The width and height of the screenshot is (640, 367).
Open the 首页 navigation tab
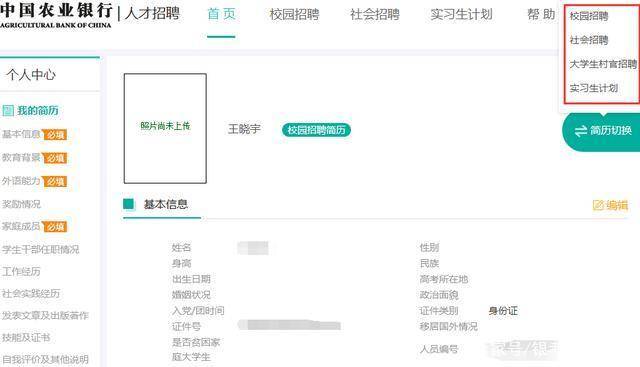click(x=221, y=14)
